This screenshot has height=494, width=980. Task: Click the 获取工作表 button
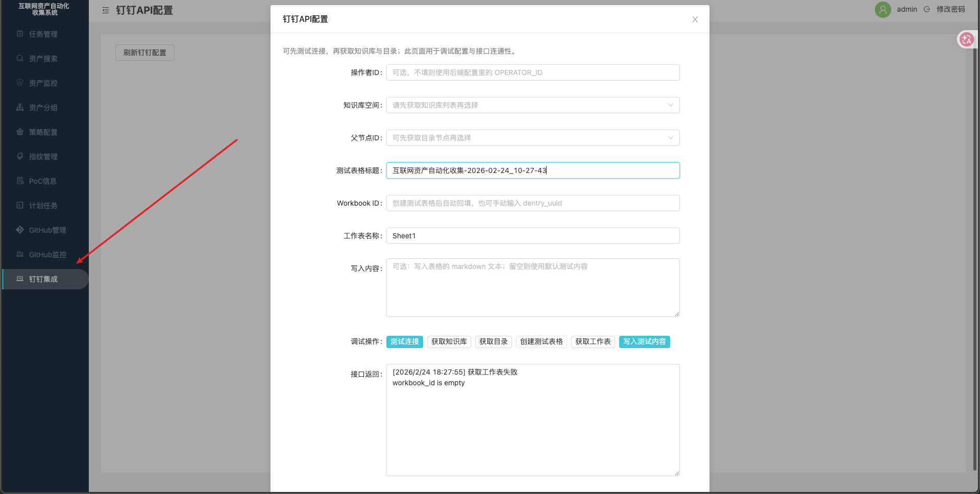tap(593, 342)
